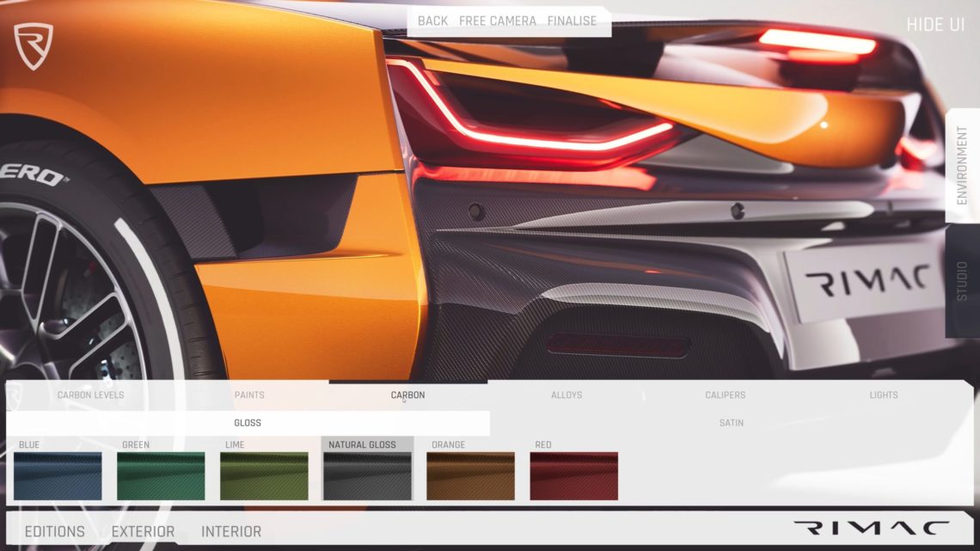980x551 pixels.
Task: Pick the RED carbon swatch
Action: (x=573, y=476)
